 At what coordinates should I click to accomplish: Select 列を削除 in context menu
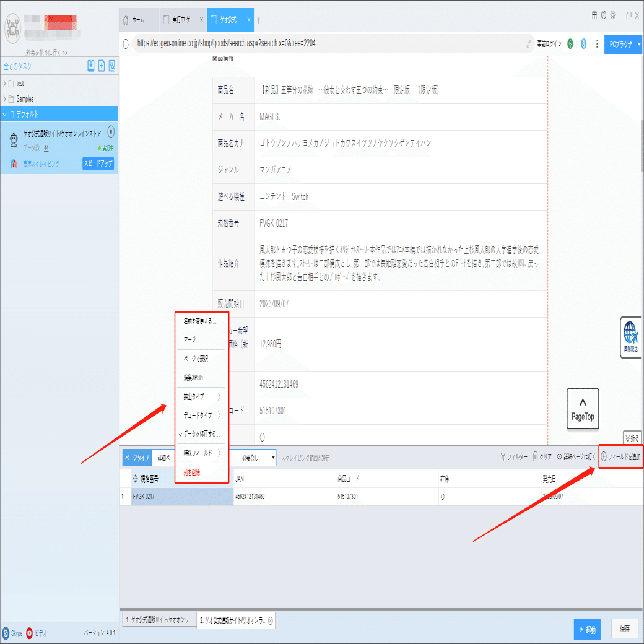[x=201, y=472]
